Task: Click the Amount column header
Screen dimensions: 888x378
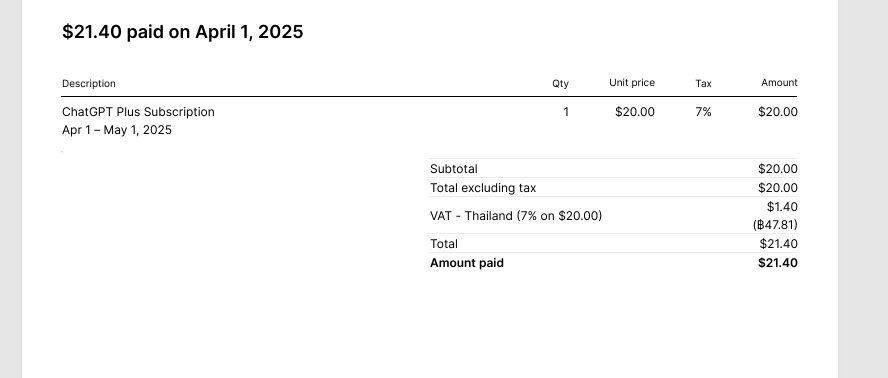Action: click(779, 83)
